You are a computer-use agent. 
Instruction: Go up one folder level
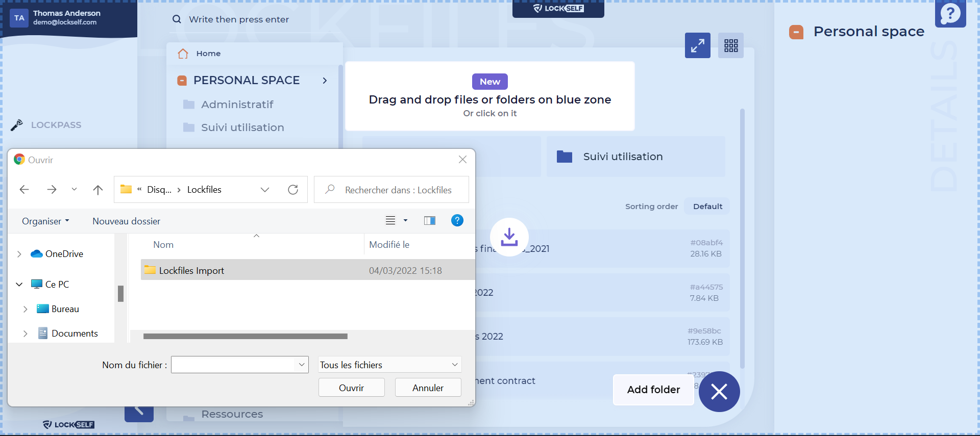click(98, 190)
